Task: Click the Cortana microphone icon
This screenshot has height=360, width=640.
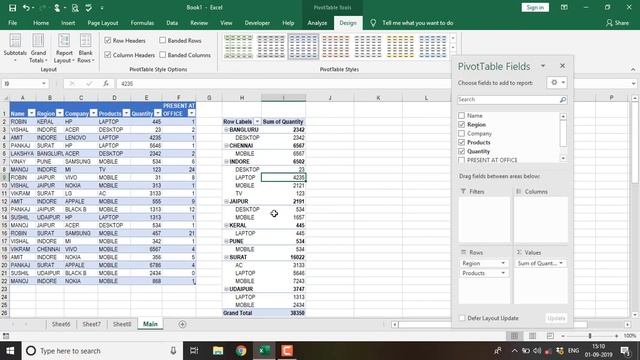Action: point(173,351)
